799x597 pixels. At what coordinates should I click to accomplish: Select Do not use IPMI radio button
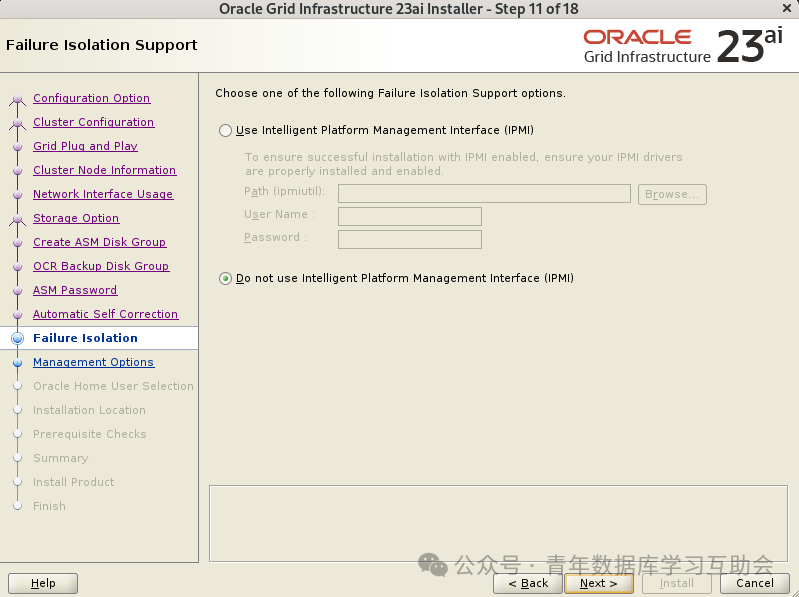point(225,279)
